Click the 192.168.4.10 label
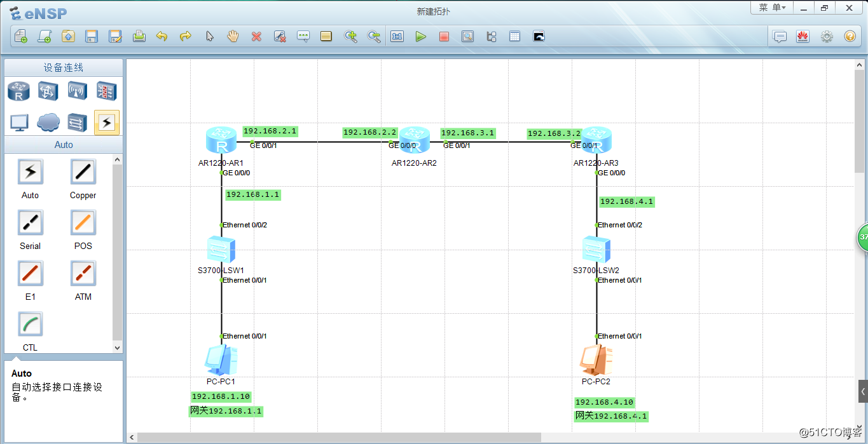 pyautogui.click(x=605, y=402)
